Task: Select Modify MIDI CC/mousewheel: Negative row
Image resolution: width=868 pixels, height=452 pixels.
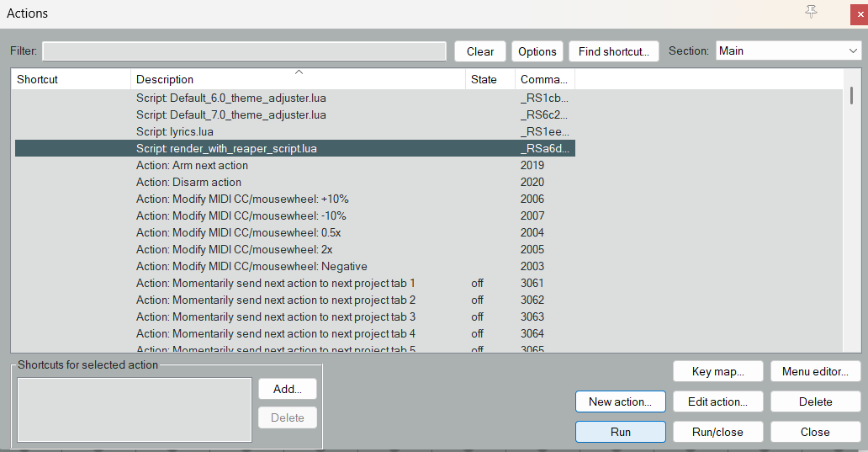Action: click(294, 267)
